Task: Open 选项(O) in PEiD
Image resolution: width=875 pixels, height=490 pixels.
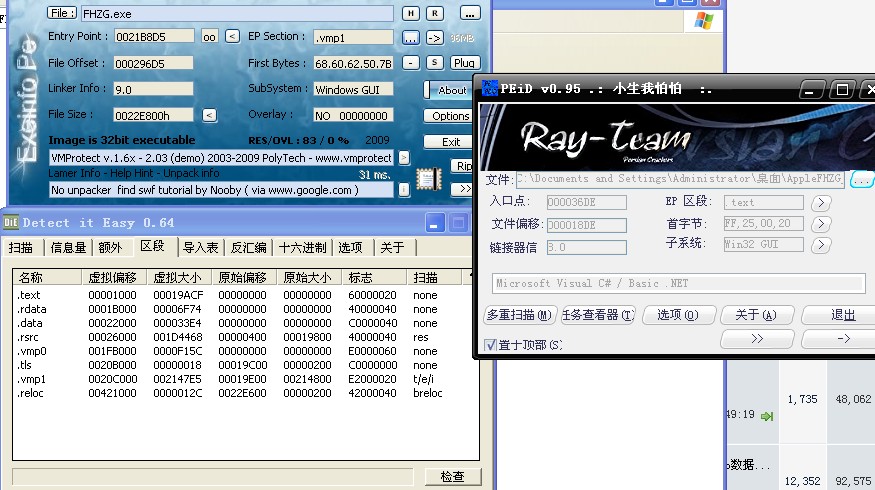Action: point(678,315)
